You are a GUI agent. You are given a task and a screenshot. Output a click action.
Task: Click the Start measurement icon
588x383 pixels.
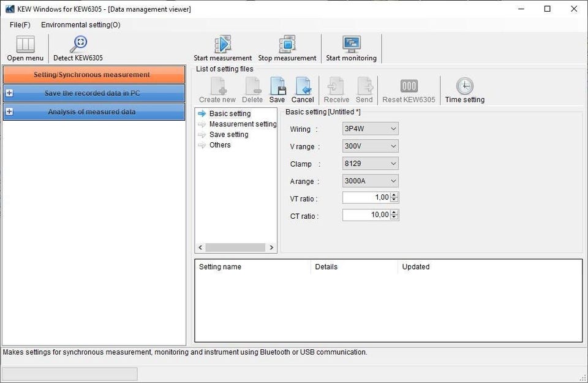[223, 44]
